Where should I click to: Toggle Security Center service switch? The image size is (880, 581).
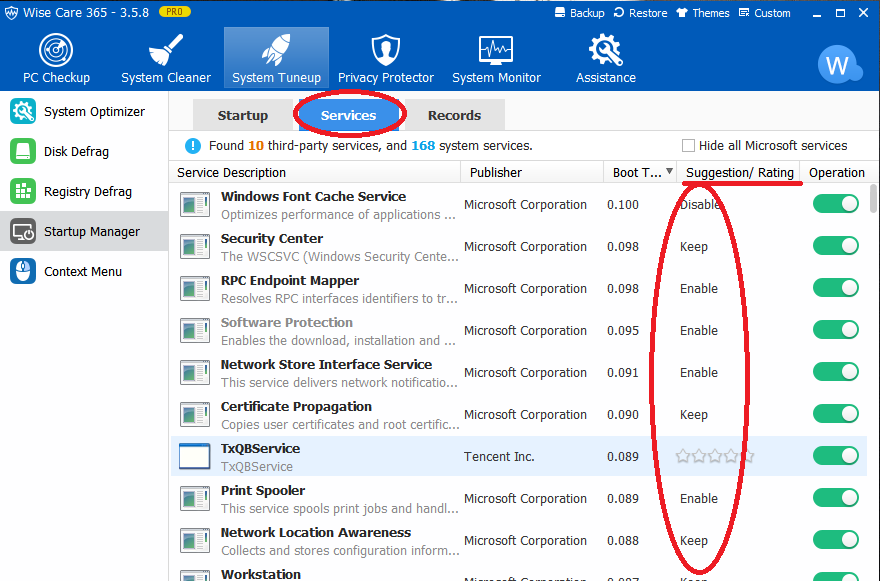(x=836, y=246)
